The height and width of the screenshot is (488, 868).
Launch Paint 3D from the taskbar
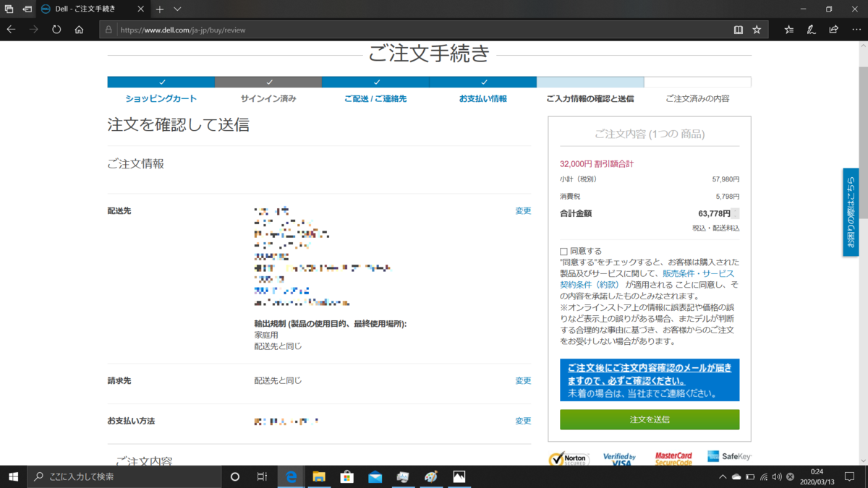pos(430,476)
